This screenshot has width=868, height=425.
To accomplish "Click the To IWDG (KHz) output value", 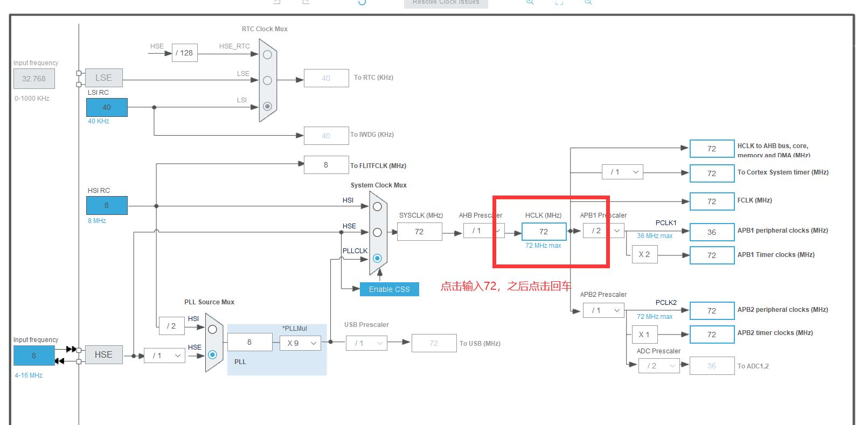I will pos(326,136).
